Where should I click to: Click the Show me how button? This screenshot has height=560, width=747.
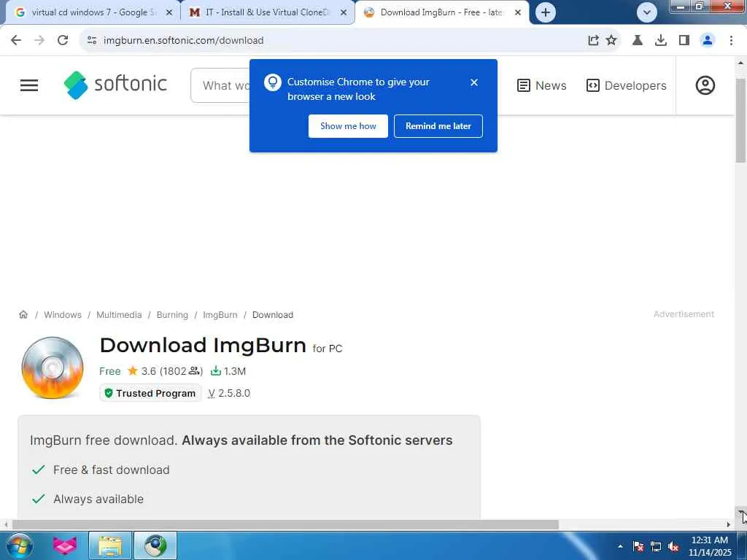(348, 126)
